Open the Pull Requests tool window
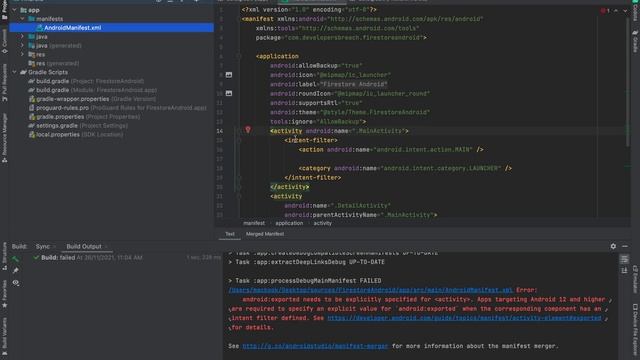Viewport: 640px width, 360px height. (4, 83)
